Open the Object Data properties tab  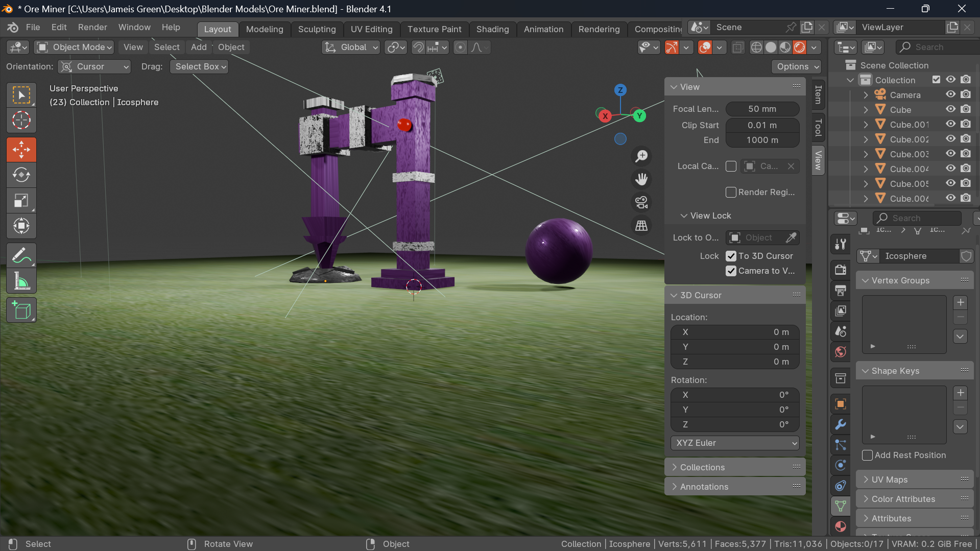(841, 506)
